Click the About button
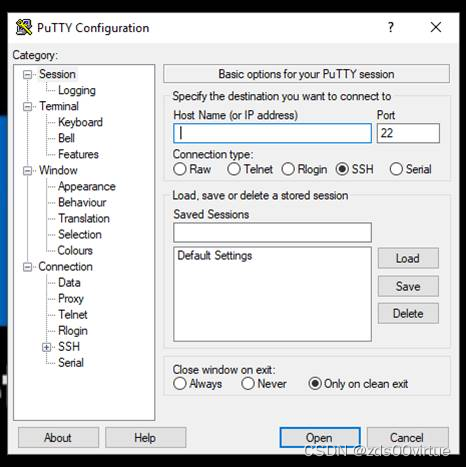This screenshot has height=467, width=466. click(58, 438)
